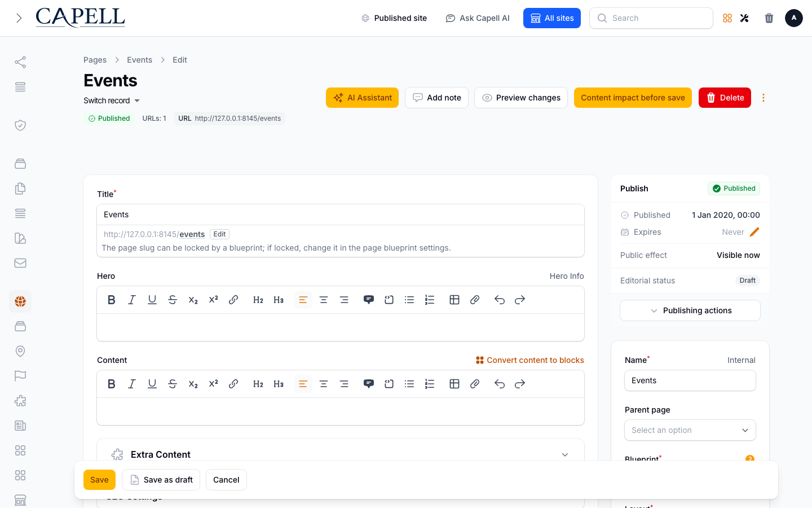Viewport: 812px width, 508px height.
Task: Insert a table in the Hero editor
Action: (454, 300)
